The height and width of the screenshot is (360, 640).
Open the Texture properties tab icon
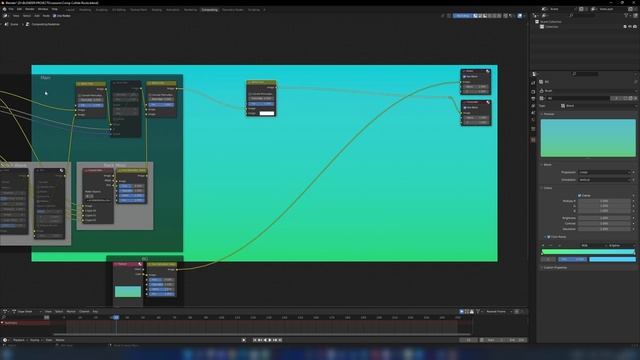(x=533, y=140)
